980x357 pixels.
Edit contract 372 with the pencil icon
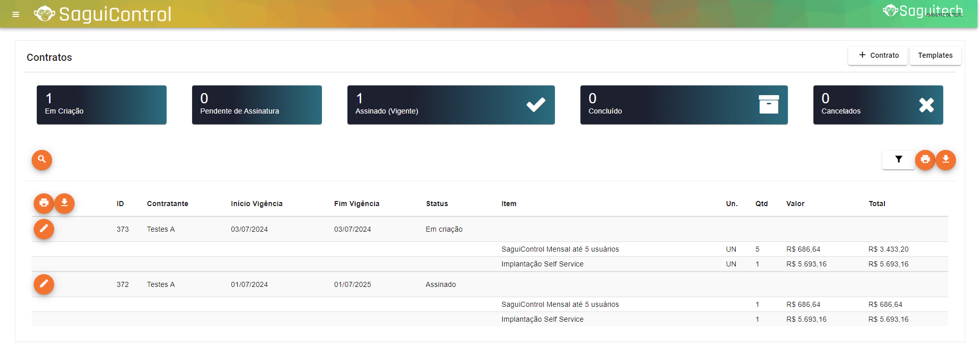(44, 284)
